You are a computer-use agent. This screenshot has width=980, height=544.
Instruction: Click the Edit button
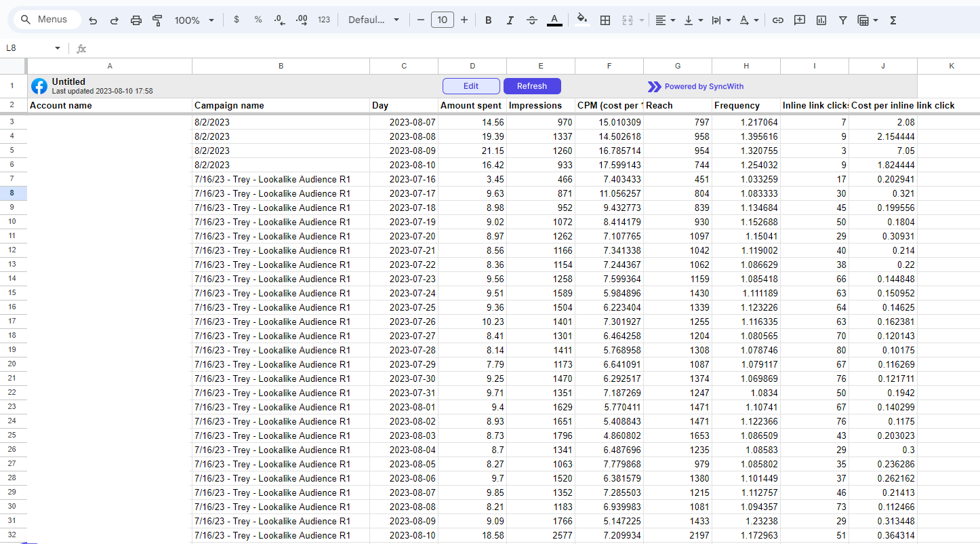click(471, 86)
